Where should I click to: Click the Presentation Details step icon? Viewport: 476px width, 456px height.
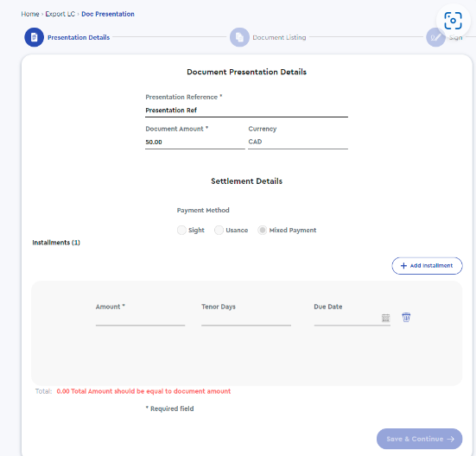coord(34,37)
